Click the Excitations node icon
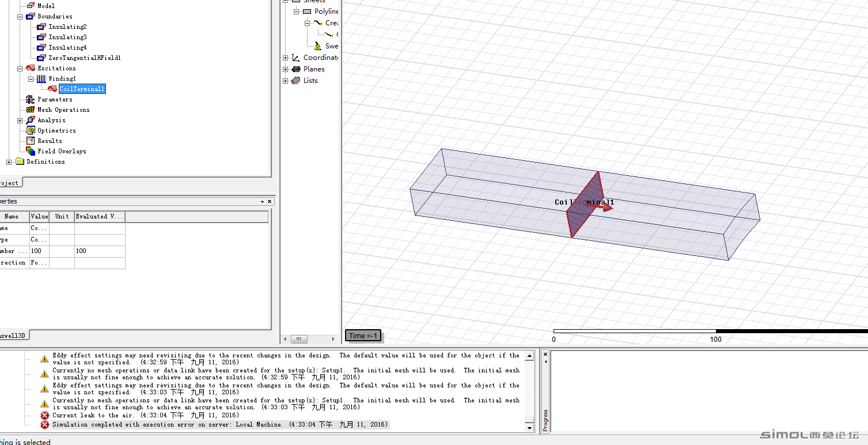This screenshot has height=445, width=868. click(31, 68)
